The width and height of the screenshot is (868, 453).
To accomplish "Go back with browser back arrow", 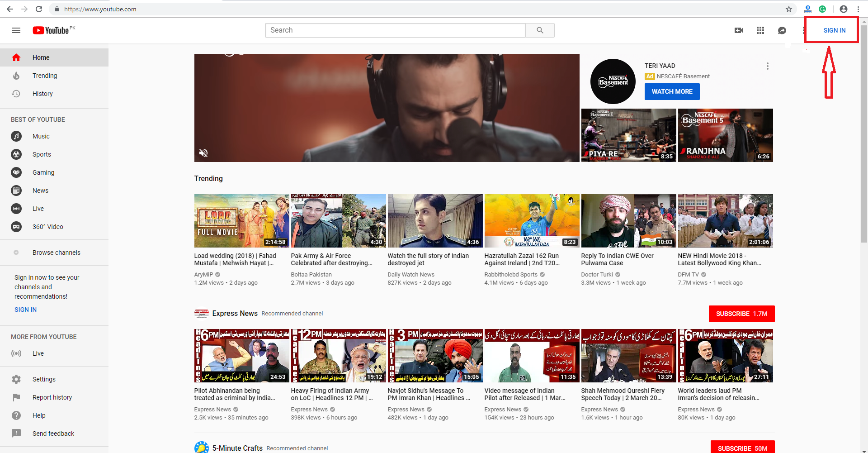I will [x=10, y=9].
